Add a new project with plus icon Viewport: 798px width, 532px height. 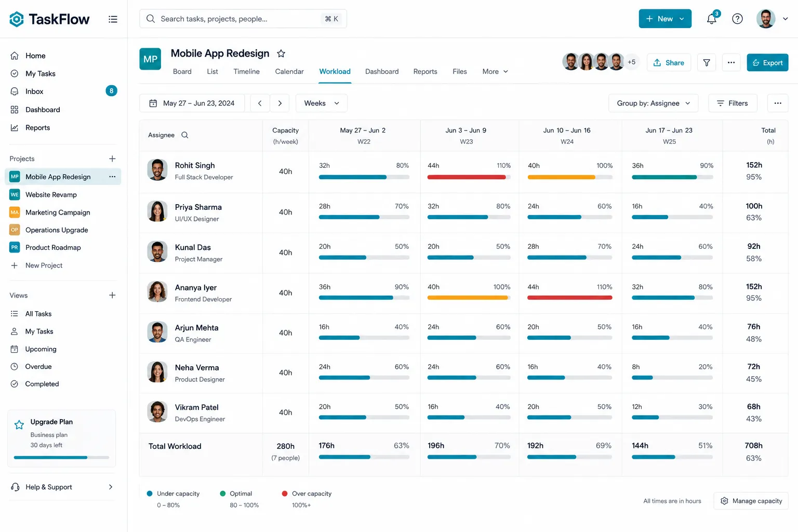click(x=112, y=158)
